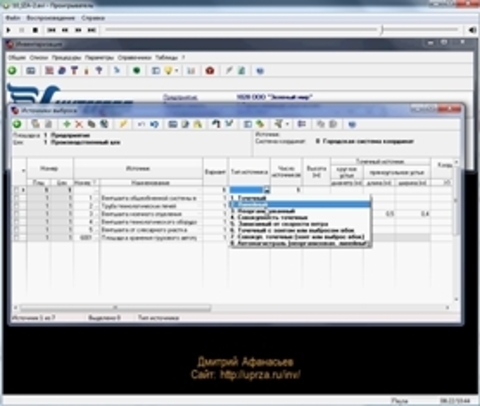Screen dimensions: 480x406
Task: Click the speaker volume icon in the player
Action: click(x=472, y=30)
